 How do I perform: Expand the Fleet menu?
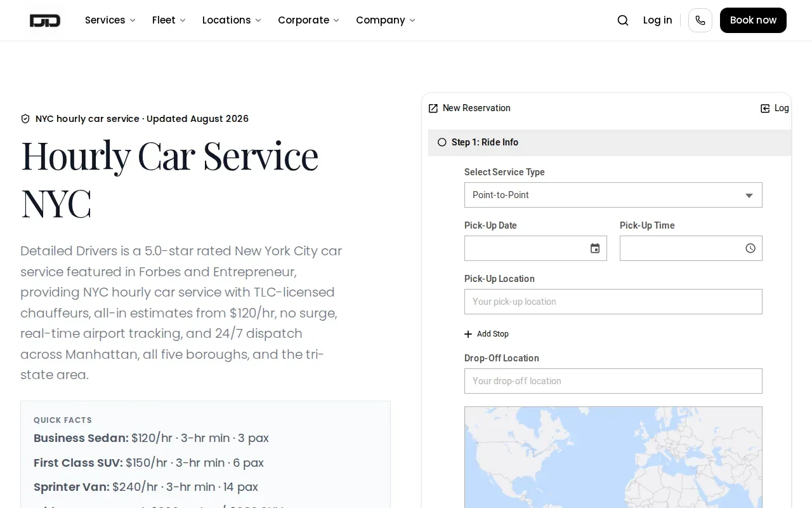click(169, 20)
